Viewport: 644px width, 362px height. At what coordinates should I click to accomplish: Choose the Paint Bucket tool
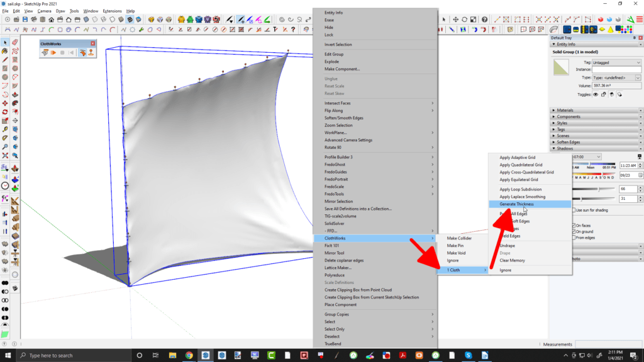(5, 51)
